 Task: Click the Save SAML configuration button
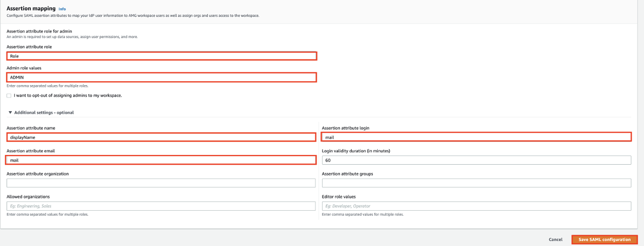[x=604, y=239]
